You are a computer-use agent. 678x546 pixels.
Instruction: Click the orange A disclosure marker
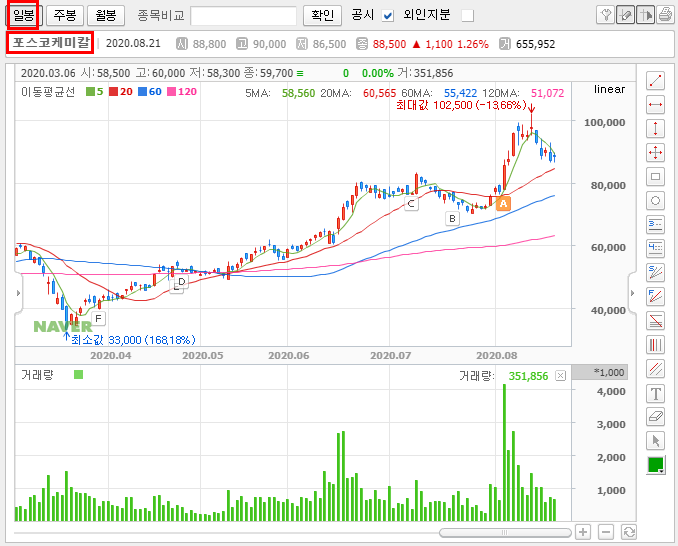tap(503, 203)
